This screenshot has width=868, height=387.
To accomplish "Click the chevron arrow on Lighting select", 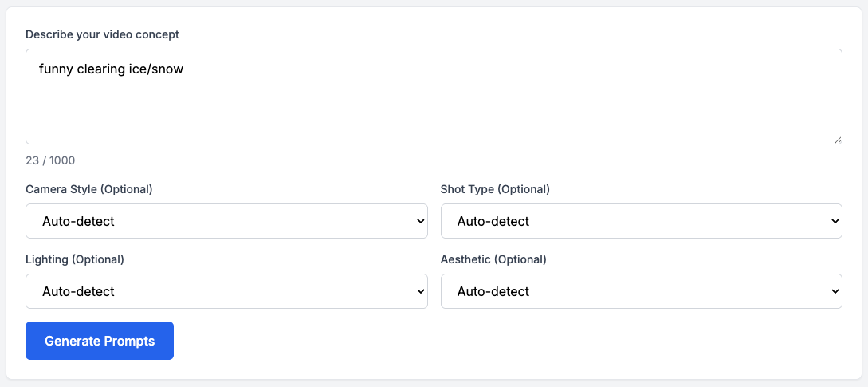I will click(421, 291).
